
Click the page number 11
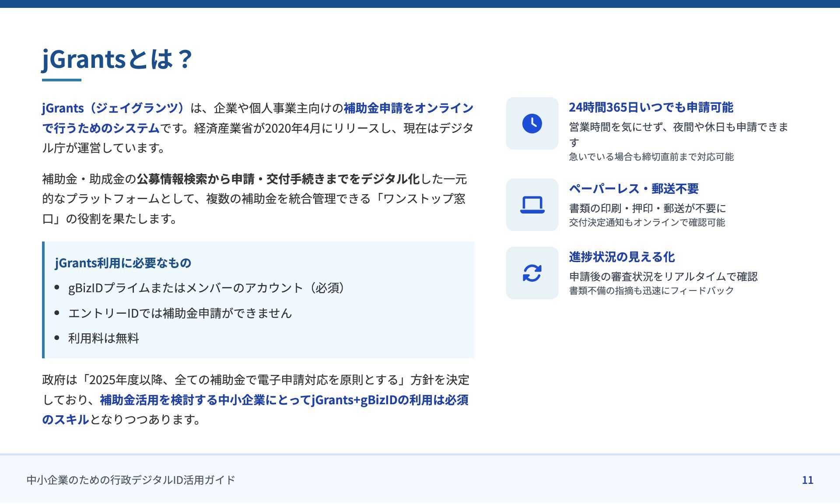tap(808, 480)
